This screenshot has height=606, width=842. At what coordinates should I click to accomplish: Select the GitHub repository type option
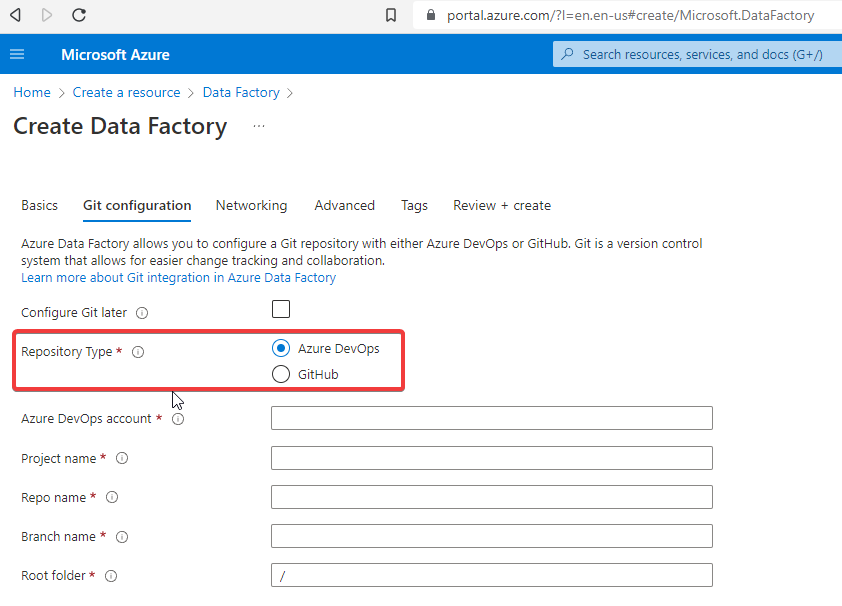(281, 375)
